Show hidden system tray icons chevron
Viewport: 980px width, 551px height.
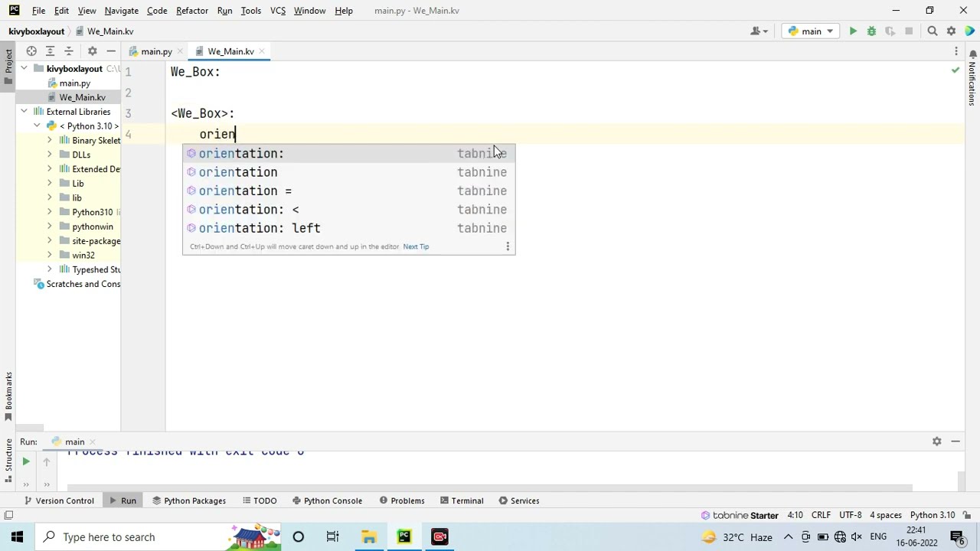click(x=788, y=536)
